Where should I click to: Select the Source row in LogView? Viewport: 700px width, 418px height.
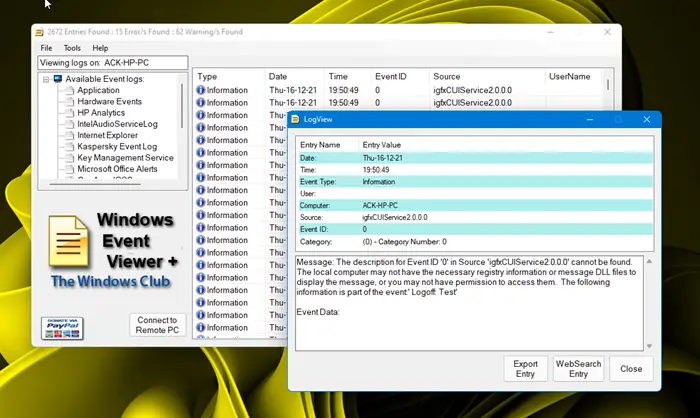(475, 217)
